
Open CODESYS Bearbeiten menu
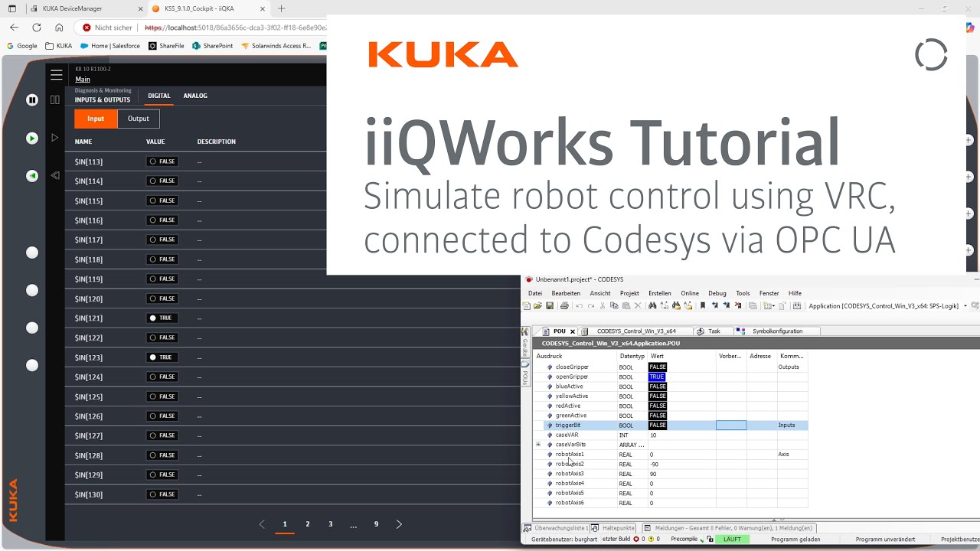(566, 293)
